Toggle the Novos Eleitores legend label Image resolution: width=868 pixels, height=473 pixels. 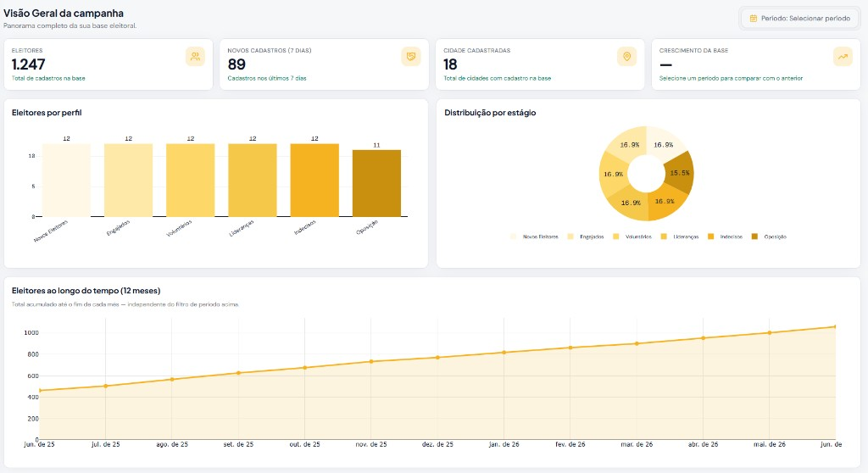[x=540, y=237]
